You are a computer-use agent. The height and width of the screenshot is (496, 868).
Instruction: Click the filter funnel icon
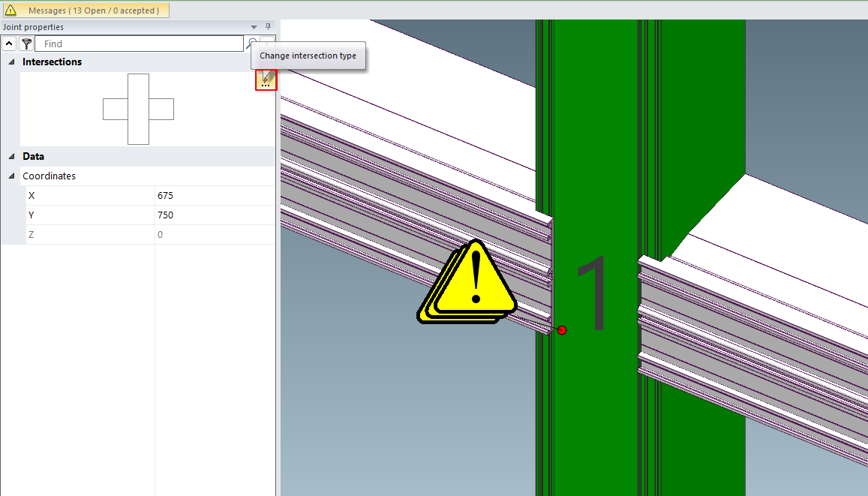[26, 44]
